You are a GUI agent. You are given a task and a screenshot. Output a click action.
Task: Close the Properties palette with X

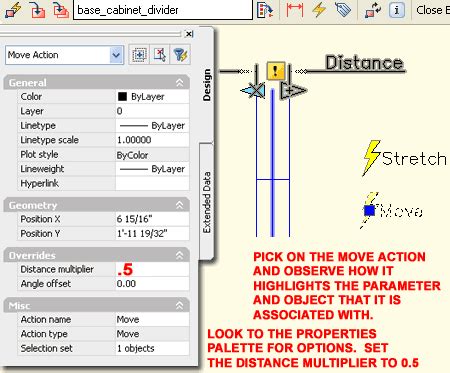tap(189, 34)
